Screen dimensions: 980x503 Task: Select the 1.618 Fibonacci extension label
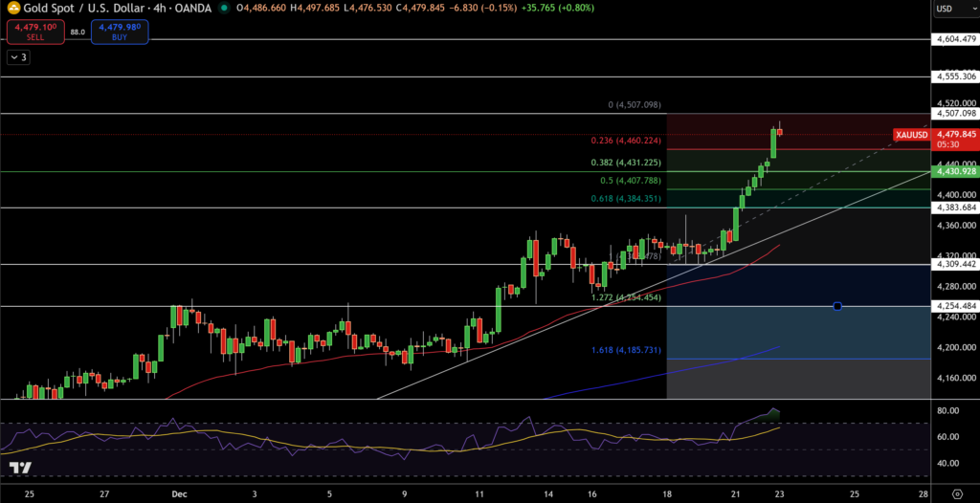[626, 351]
